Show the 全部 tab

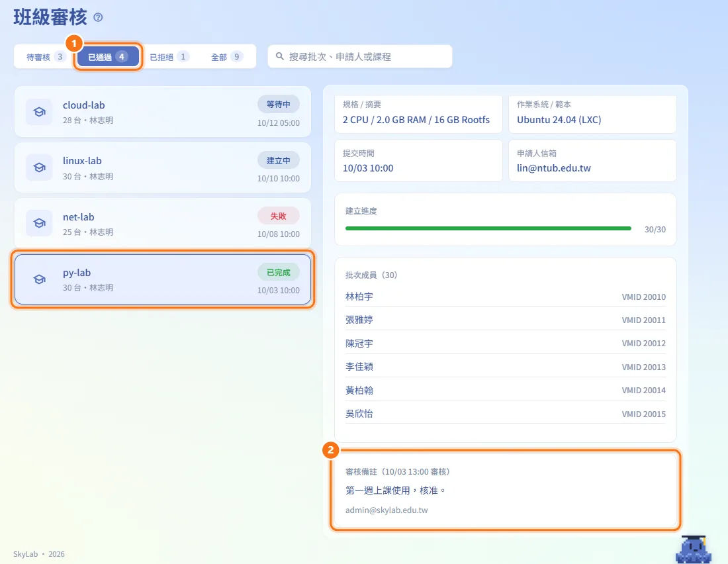coord(226,57)
